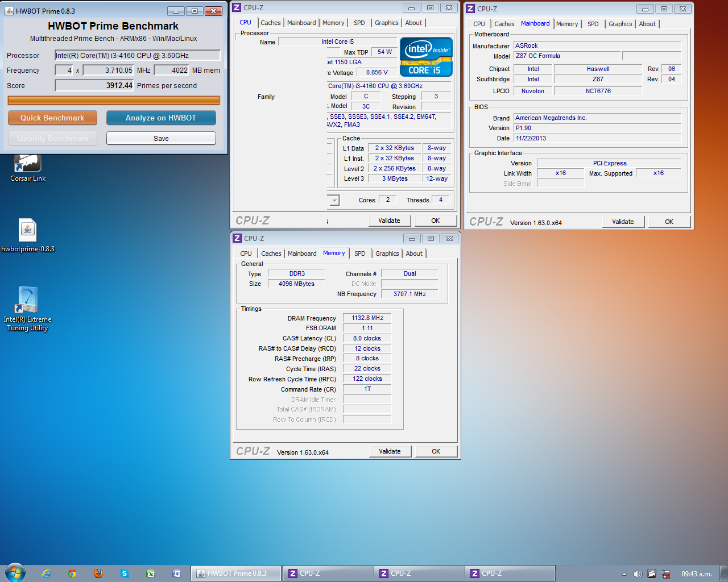Open About tab in the CPU-Z Memory window

tap(414, 253)
